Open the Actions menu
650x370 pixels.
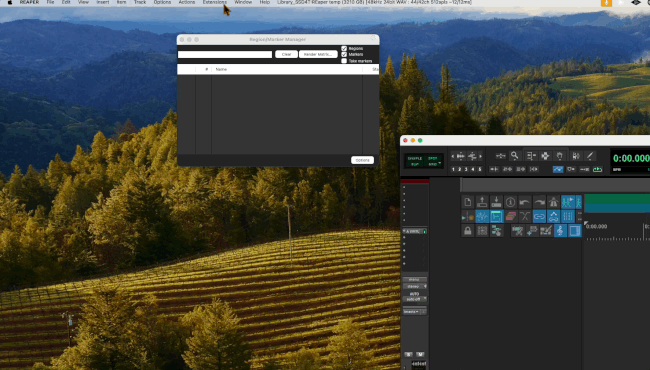[x=187, y=2]
